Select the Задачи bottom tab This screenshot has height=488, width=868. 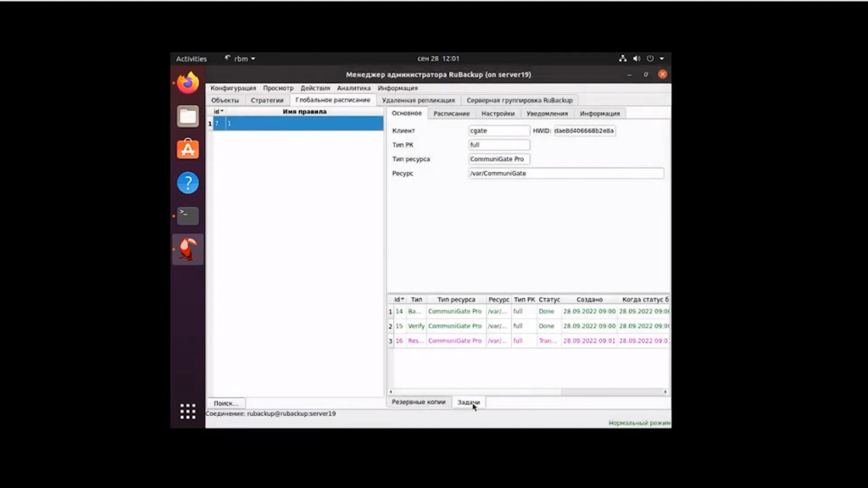[468, 402]
